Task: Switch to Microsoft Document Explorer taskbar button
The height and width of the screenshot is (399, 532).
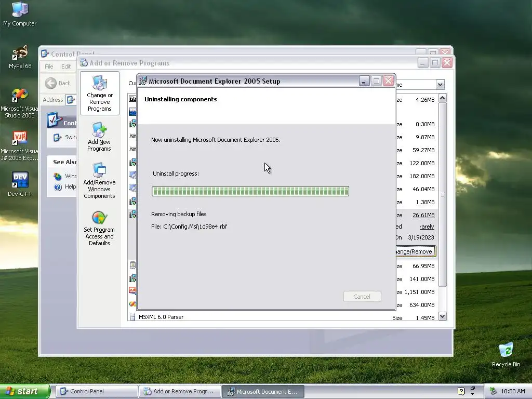Action: [263, 391]
